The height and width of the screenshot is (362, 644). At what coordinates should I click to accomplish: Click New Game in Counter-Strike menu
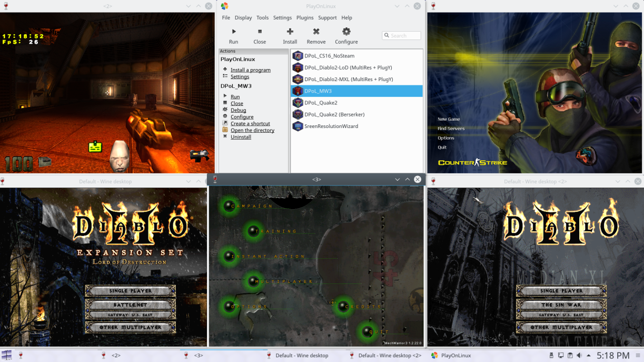[449, 119]
